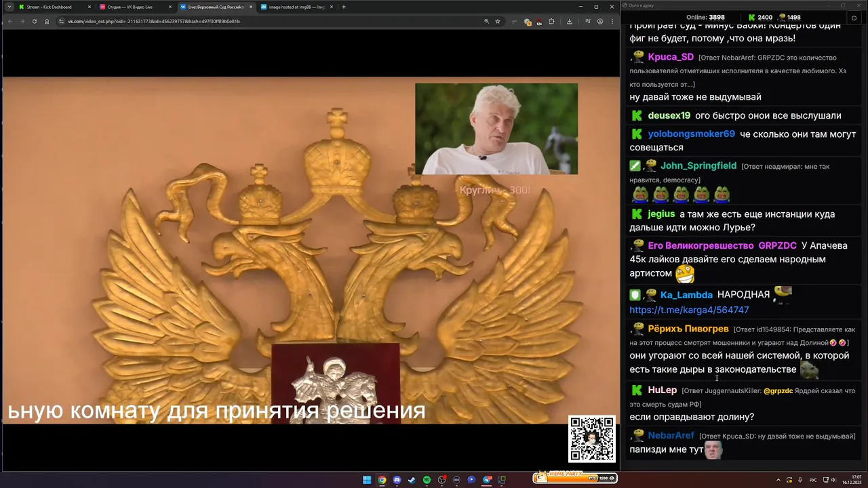868x488 pixels.
Task: Select the Live: Верховный Суд tab
Action: [x=216, y=7]
